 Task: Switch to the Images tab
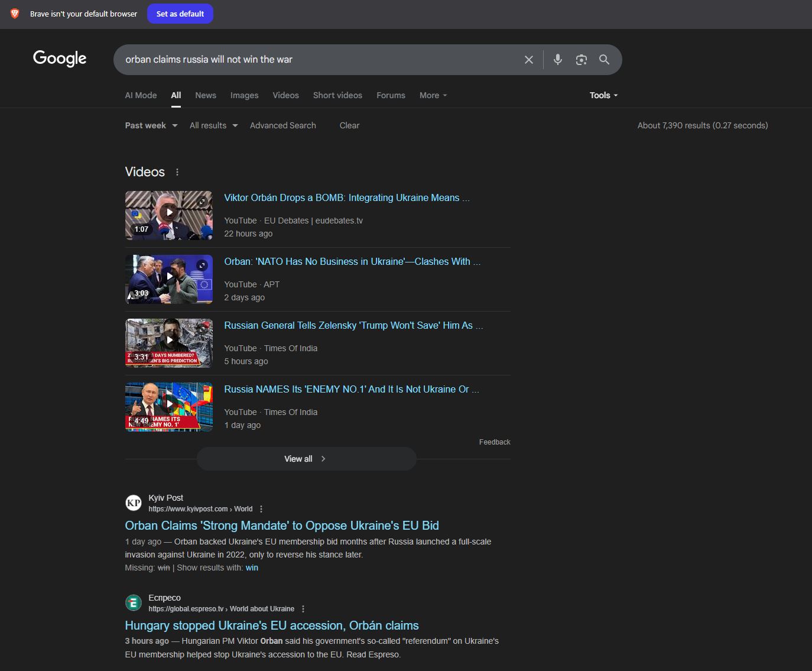click(244, 95)
